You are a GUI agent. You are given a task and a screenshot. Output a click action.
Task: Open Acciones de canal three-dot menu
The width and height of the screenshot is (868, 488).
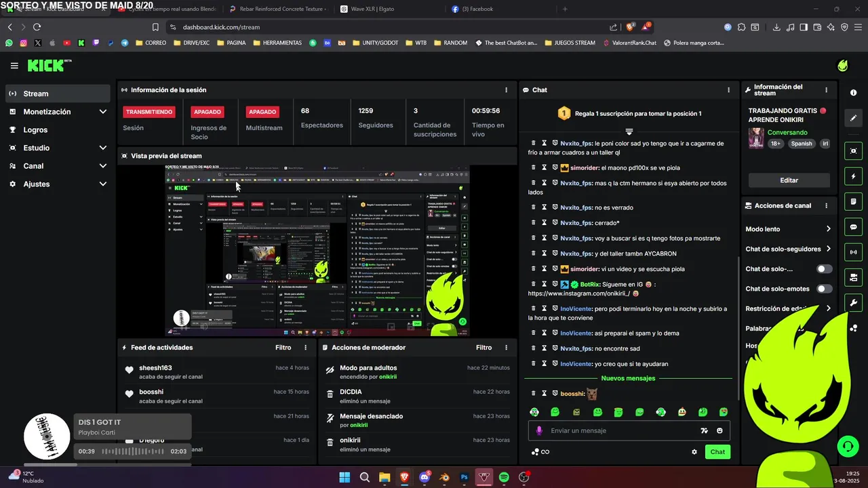[826, 205]
